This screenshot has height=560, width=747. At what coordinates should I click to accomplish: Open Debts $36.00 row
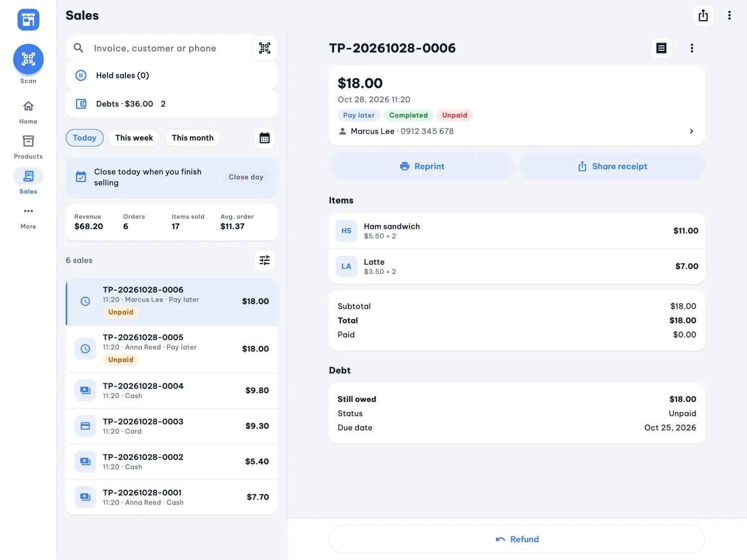172,104
